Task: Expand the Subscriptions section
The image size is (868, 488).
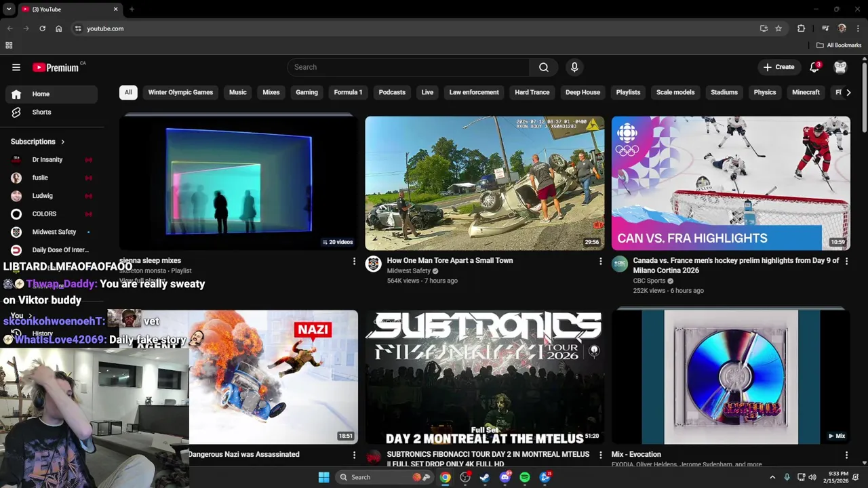Action: click(37, 142)
